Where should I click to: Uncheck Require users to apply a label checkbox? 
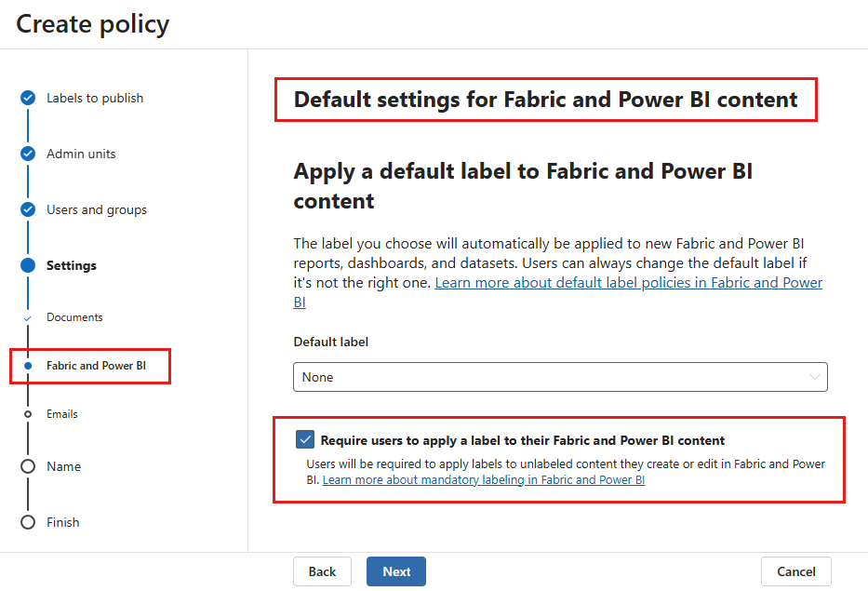coord(305,440)
